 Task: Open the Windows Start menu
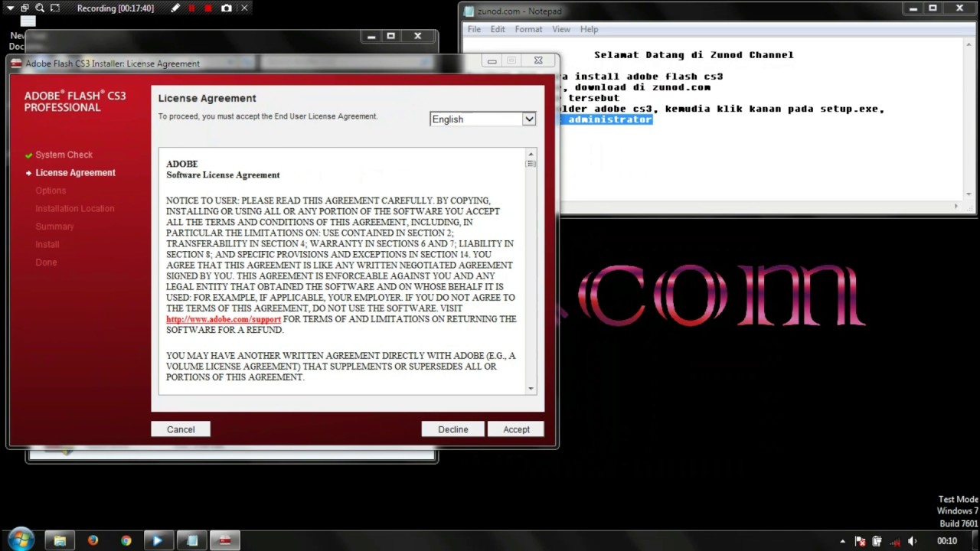point(21,540)
